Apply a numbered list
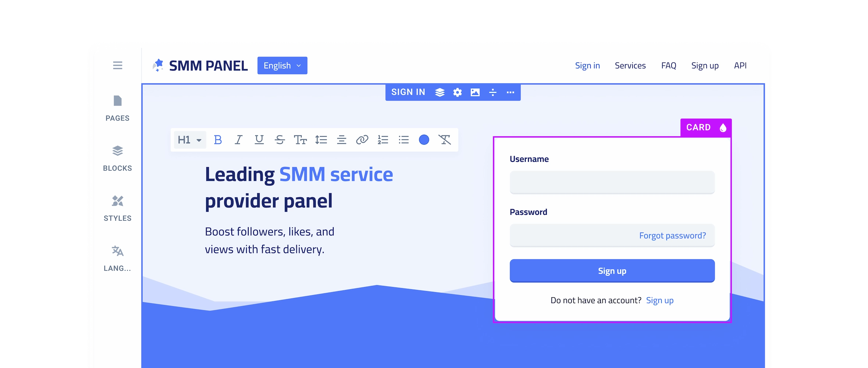 383,140
